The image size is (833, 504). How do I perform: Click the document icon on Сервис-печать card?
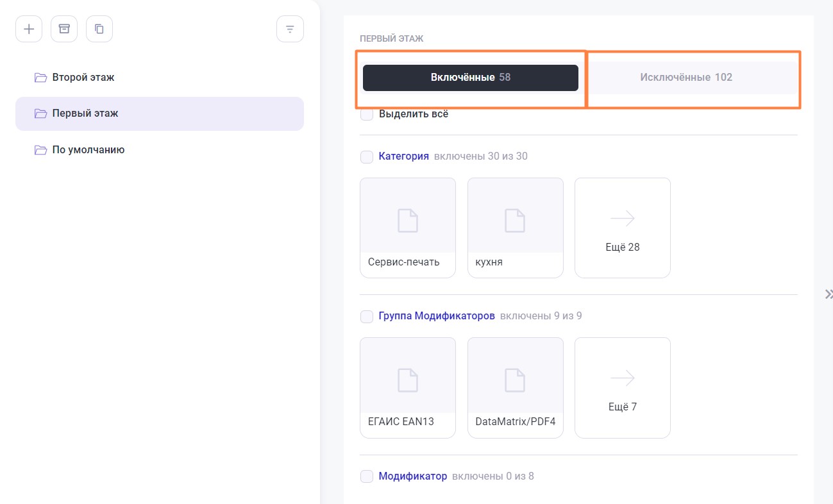(408, 220)
